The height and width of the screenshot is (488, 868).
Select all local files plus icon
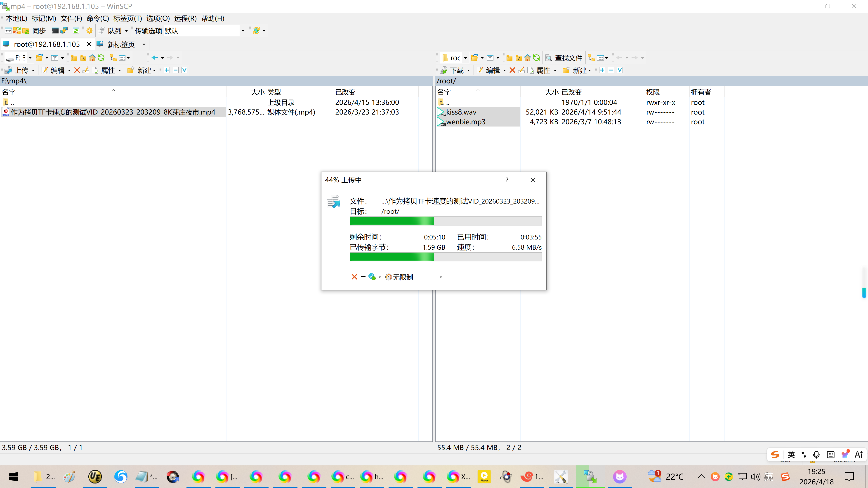point(166,70)
